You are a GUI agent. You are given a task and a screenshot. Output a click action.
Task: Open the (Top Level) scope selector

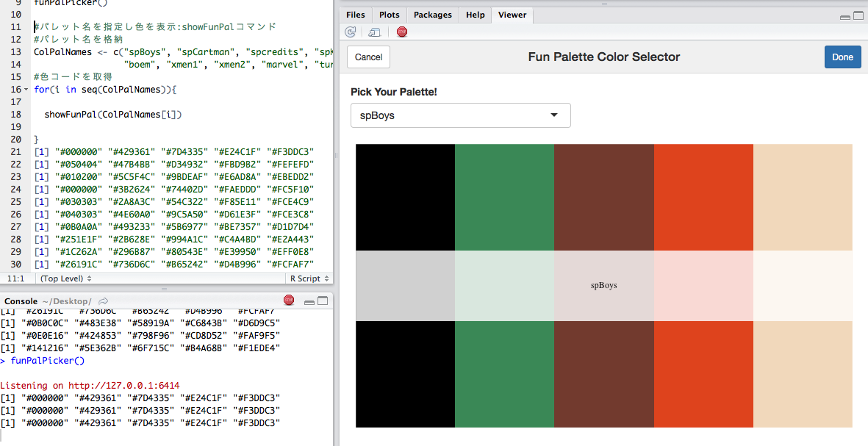click(66, 278)
